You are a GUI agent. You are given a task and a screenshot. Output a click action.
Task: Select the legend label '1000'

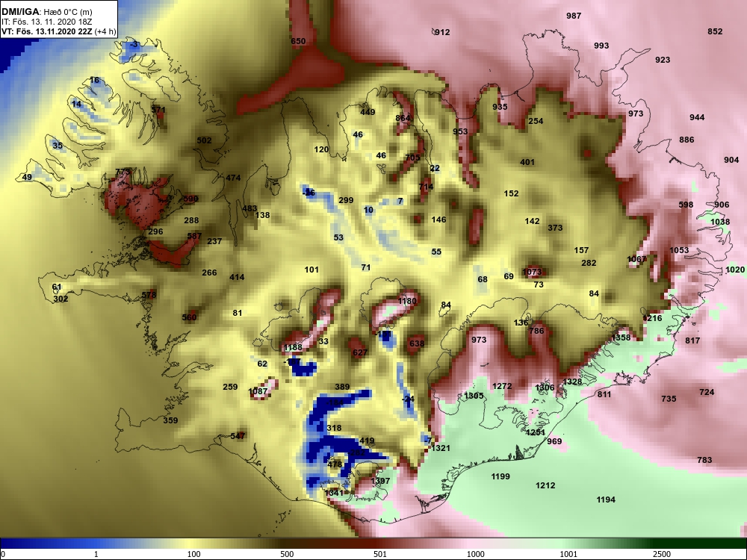(476, 554)
